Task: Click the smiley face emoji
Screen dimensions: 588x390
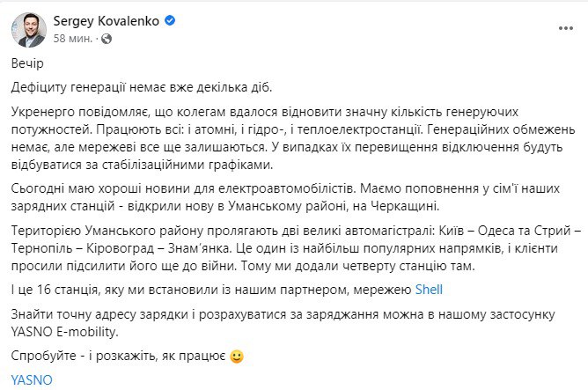Action: pos(235,357)
